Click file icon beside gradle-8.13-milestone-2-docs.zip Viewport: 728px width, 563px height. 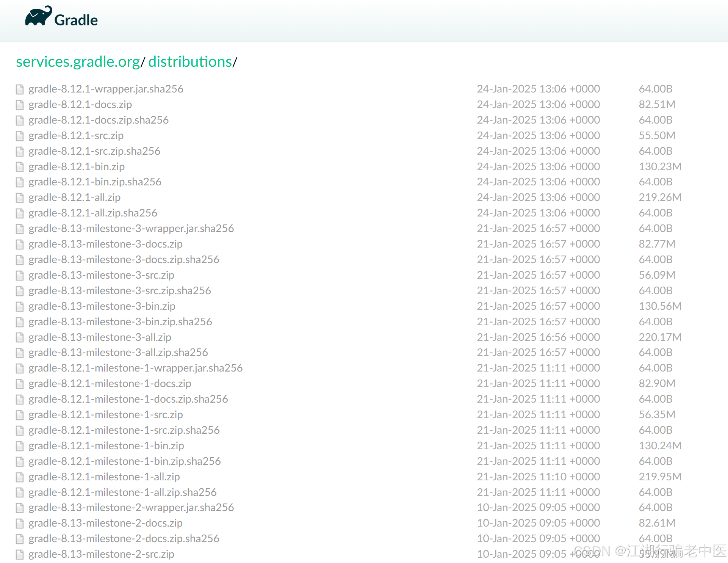point(20,524)
